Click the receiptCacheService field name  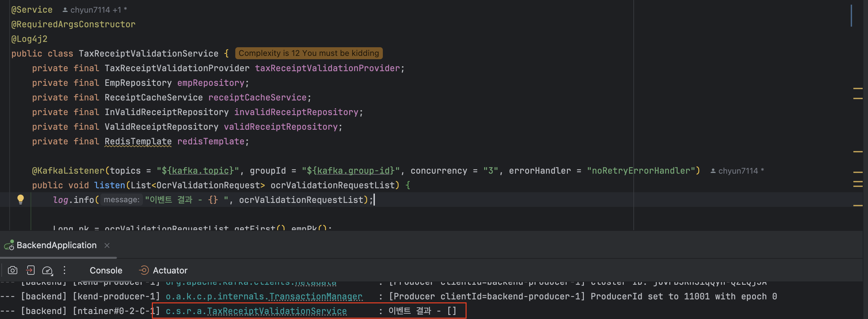click(x=258, y=97)
